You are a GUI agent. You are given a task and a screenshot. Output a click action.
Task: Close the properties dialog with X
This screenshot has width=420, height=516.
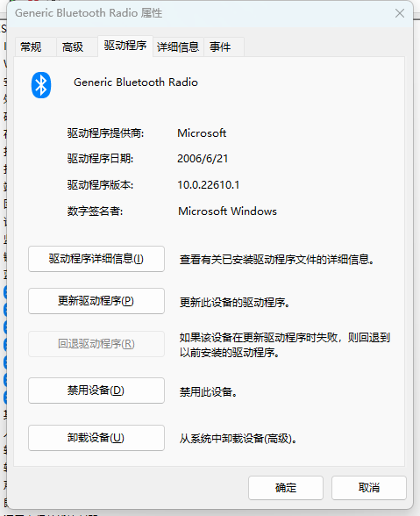click(400, 13)
